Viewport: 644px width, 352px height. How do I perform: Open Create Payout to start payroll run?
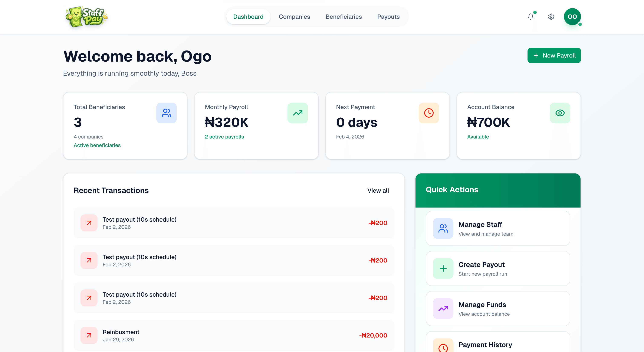tap(498, 268)
